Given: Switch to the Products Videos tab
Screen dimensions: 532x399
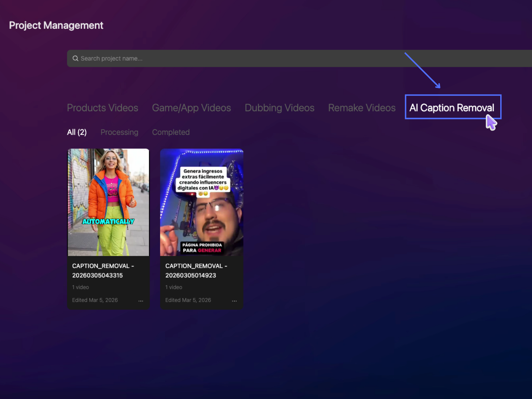Looking at the screenshot, I should (102, 108).
